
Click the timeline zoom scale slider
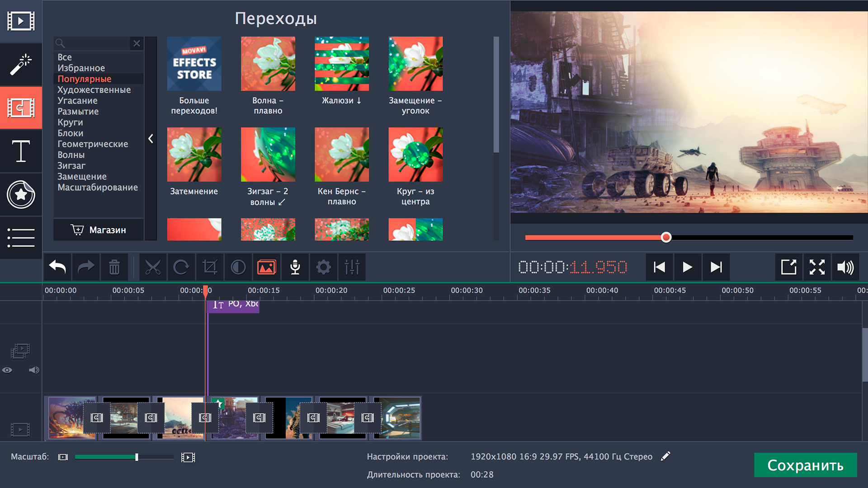137,457
